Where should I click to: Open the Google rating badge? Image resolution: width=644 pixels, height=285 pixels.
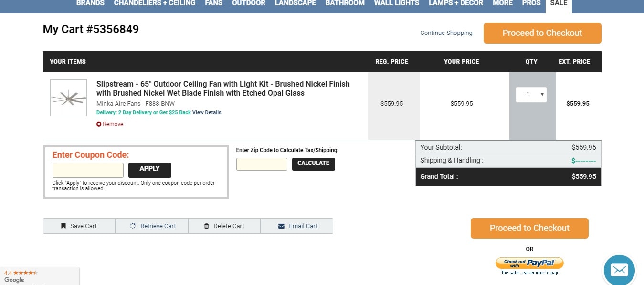pyautogui.click(x=39, y=276)
